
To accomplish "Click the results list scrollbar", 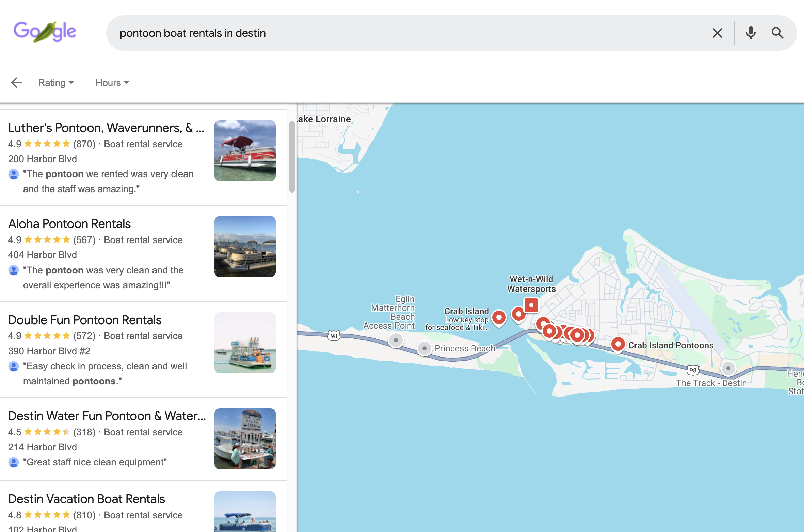I will coord(292,157).
